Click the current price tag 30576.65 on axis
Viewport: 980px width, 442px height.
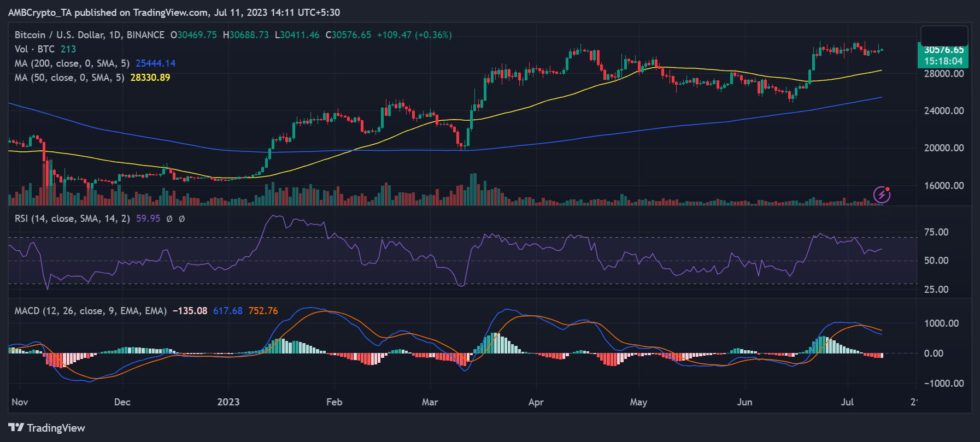tap(943, 50)
